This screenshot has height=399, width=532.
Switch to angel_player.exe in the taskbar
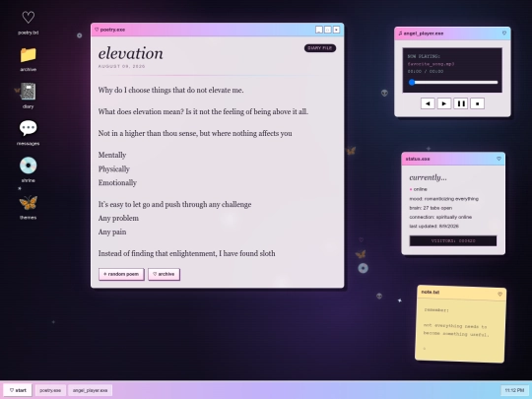[90, 390]
